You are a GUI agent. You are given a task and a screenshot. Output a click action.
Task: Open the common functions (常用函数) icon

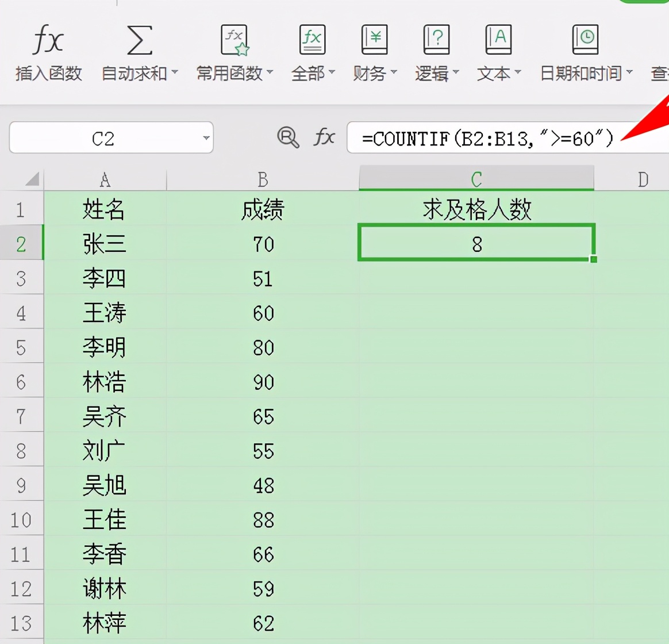[x=234, y=40]
